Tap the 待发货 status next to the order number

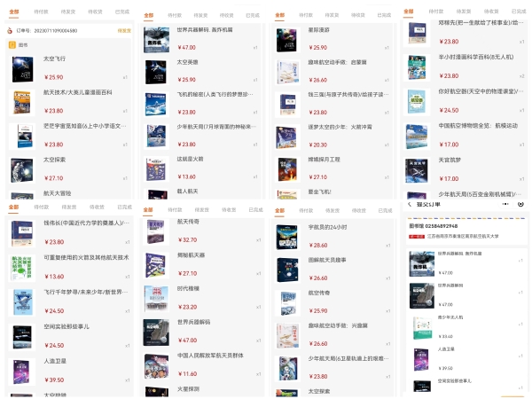pyautogui.click(x=124, y=30)
